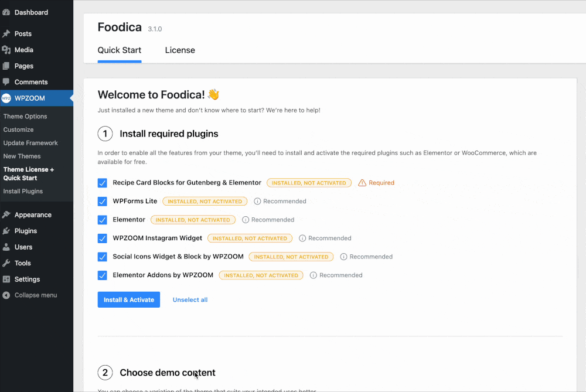
Task: Select Theme License + Quick Start item
Action: point(29,174)
